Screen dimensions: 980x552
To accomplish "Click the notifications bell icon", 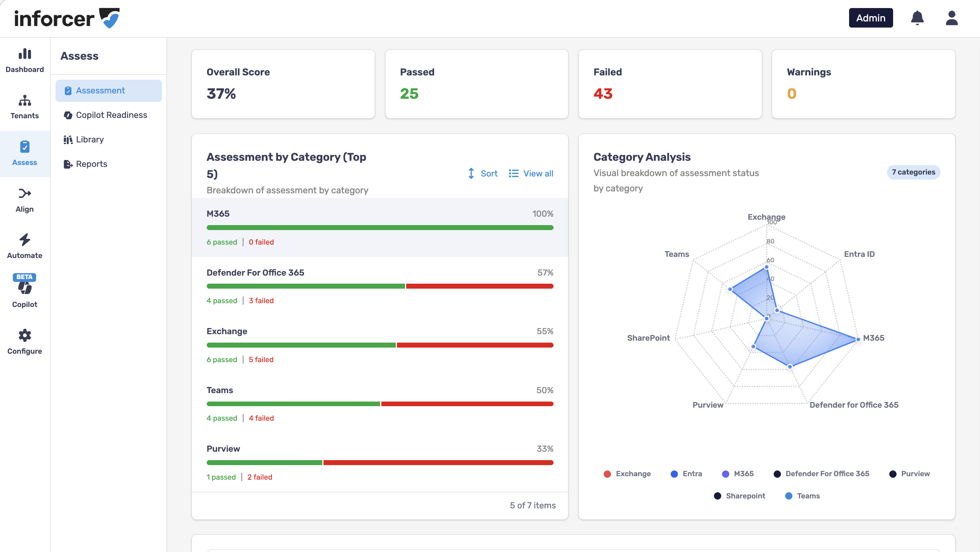I will coord(917,18).
